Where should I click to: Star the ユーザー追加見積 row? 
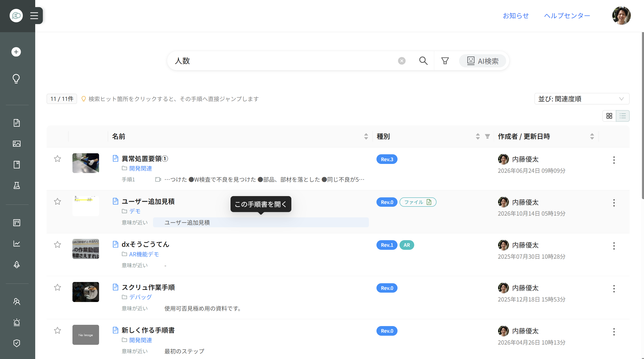click(x=58, y=202)
